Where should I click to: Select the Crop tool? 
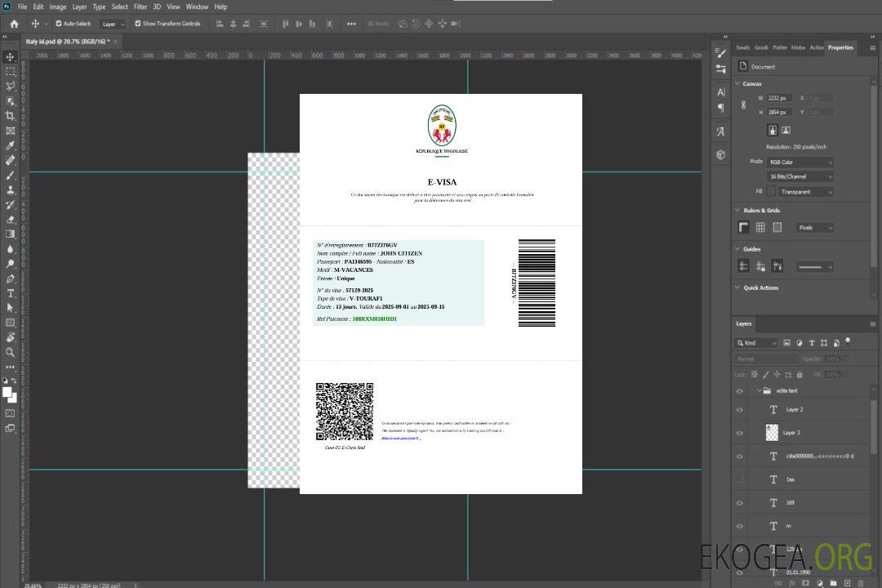pyautogui.click(x=10, y=116)
